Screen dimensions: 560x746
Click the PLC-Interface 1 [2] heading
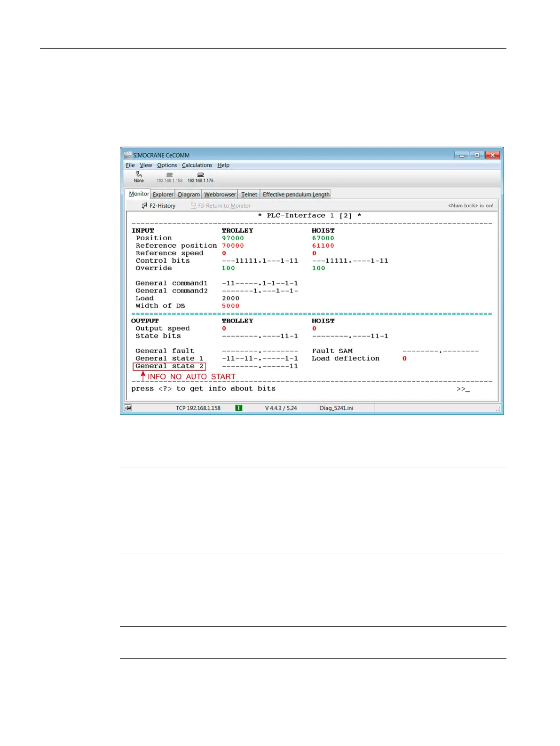[x=309, y=216]
